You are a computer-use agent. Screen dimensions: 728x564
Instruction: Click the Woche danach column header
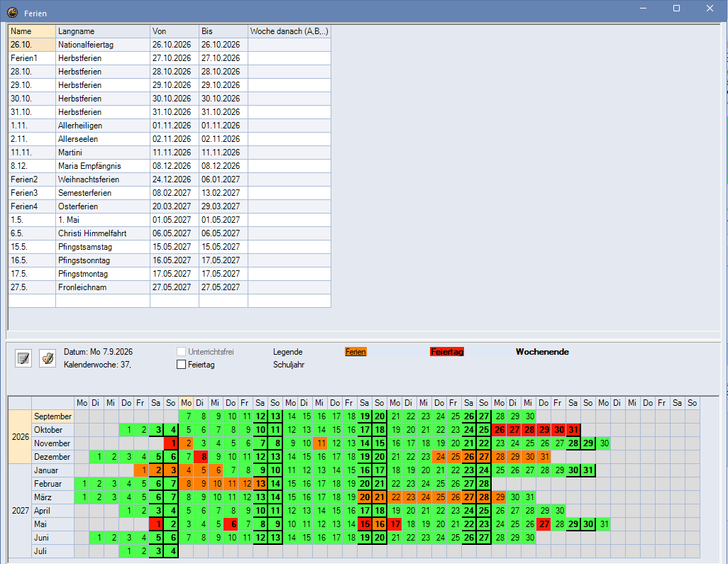289,31
